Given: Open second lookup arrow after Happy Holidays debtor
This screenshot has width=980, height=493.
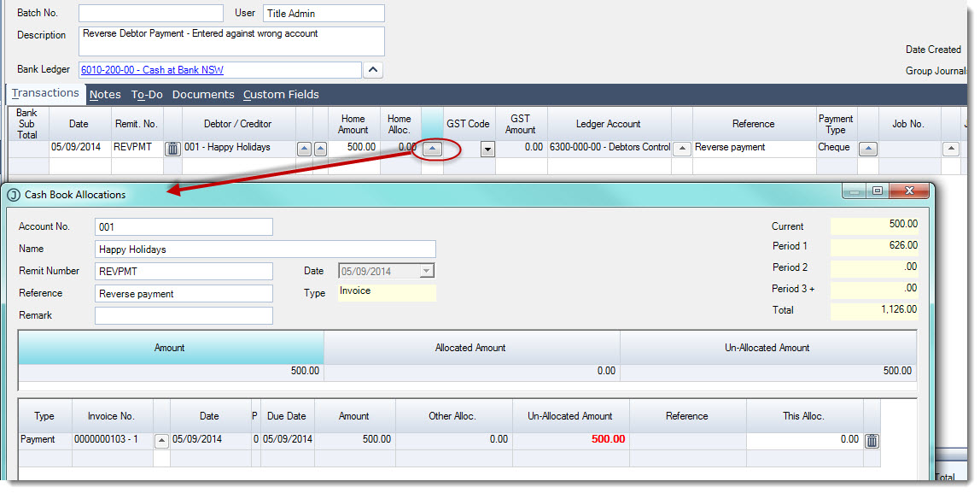Looking at the screenshot, I should [x=321, y=149].
